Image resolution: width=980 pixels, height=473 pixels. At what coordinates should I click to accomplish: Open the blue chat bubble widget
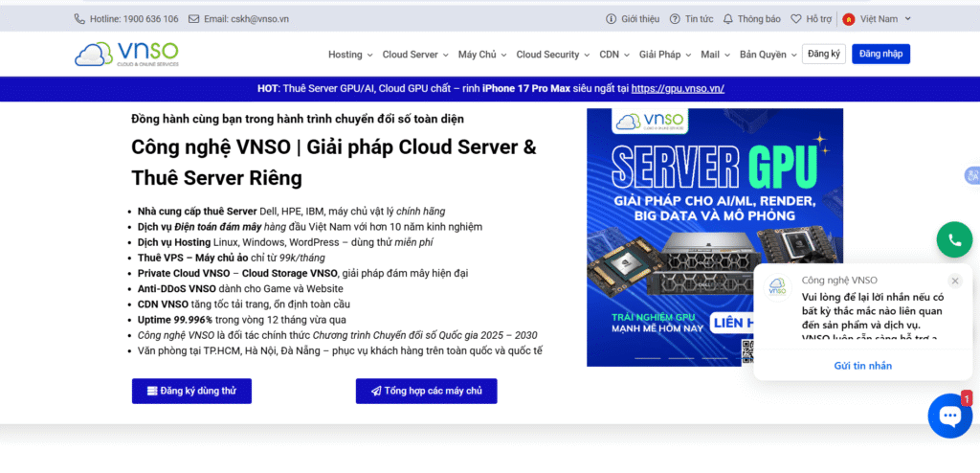point(949,416)
